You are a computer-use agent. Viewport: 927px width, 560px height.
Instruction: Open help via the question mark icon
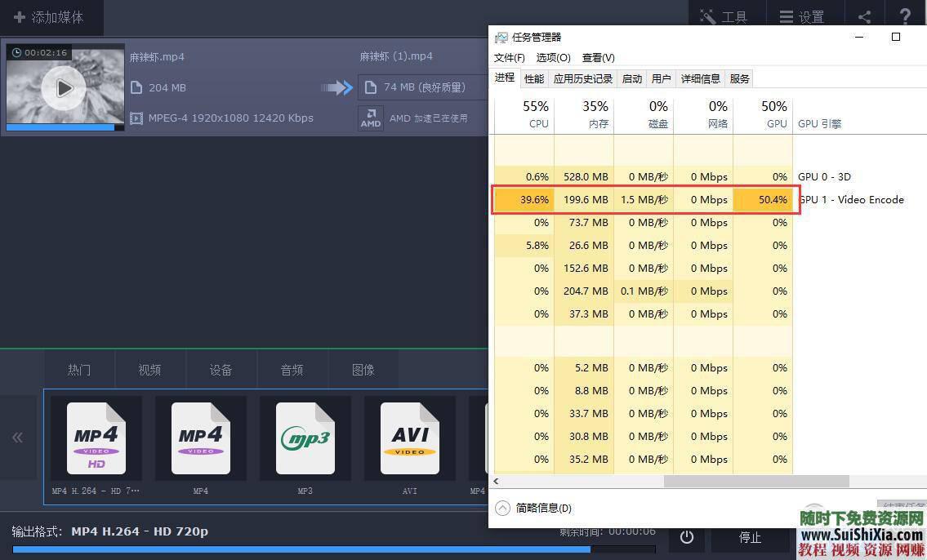905,16
